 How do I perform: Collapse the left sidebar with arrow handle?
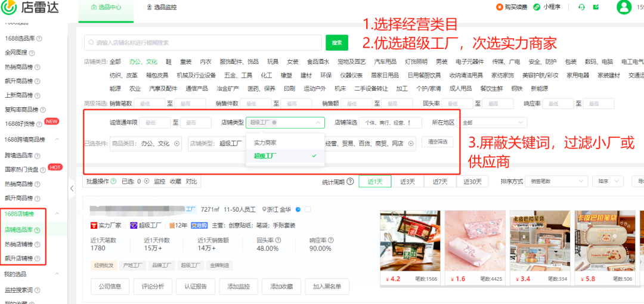pos(72,188)
